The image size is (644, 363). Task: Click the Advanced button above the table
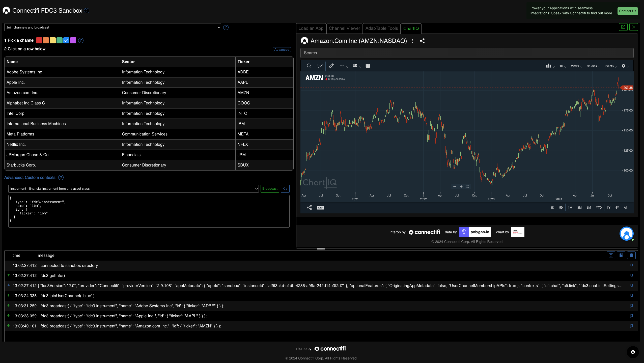click(282, 50)
